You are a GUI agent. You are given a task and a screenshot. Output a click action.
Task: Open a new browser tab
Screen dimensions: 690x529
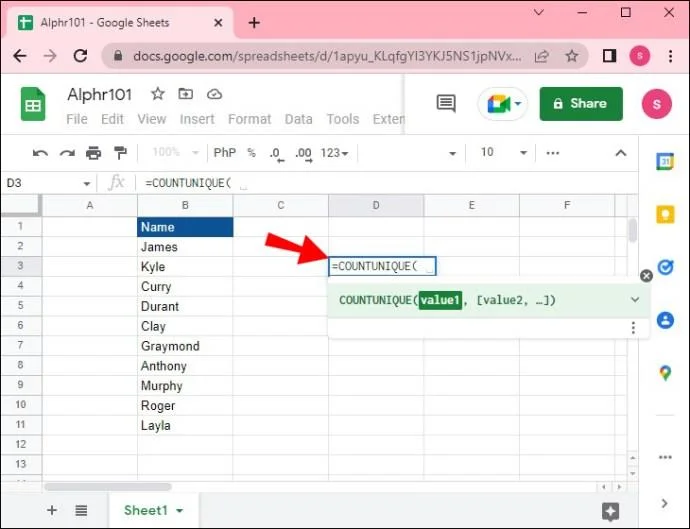pos(254,23)
